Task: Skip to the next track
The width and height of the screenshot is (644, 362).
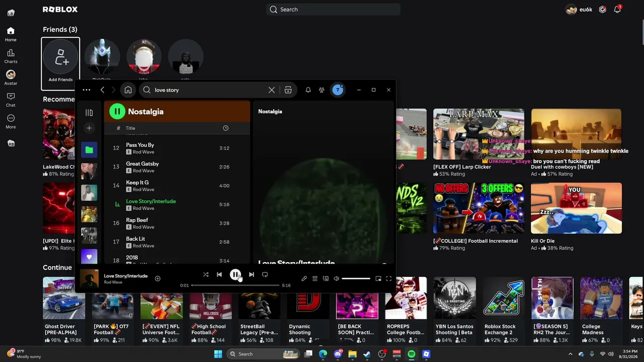Action: [x=251, y=275]
